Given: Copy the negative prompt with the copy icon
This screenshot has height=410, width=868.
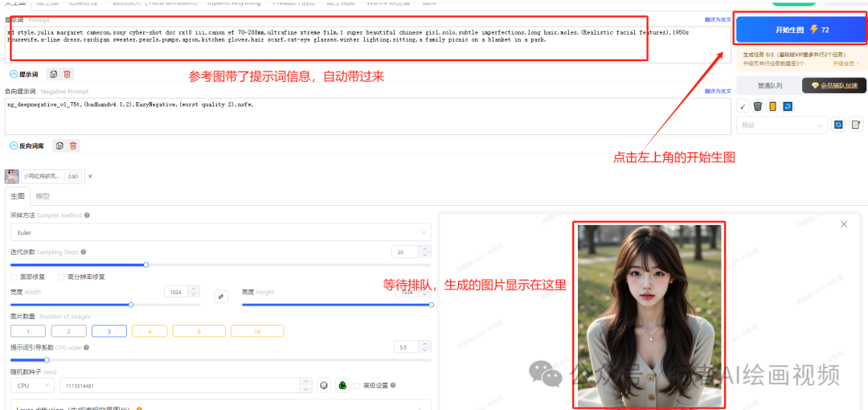Looking at the screenshot, I should (59, 146).
